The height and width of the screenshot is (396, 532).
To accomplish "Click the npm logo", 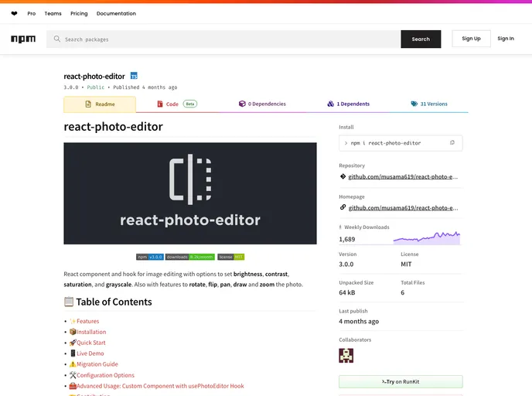I will click(23, 39).
